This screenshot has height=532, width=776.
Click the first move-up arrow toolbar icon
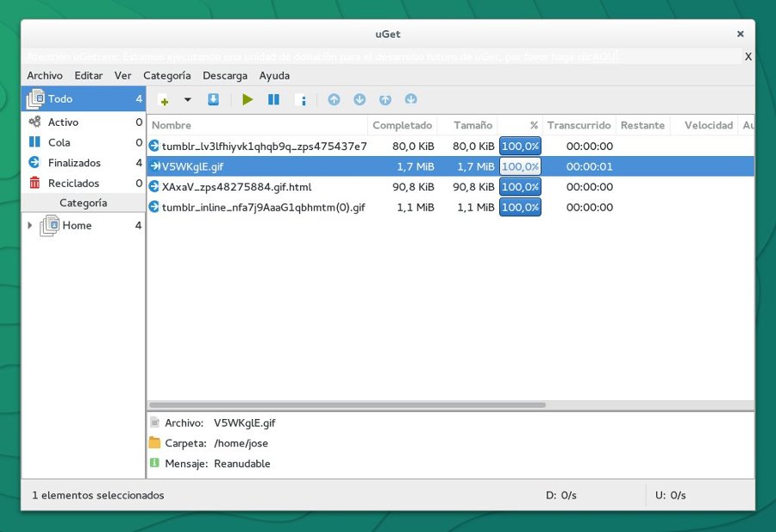[334, 100]
